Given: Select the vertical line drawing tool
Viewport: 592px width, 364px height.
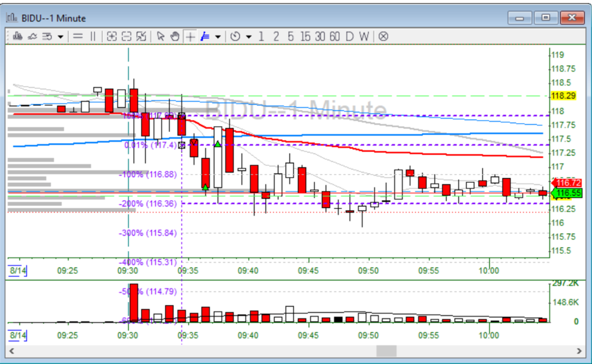Looking at the screenshot, I should pyautogui.click(x=92, y=37).
